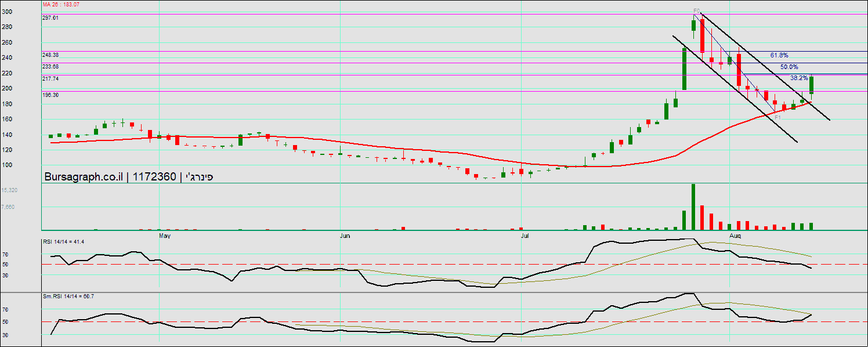Select the Aug label on the time axis

click(735, 236)
